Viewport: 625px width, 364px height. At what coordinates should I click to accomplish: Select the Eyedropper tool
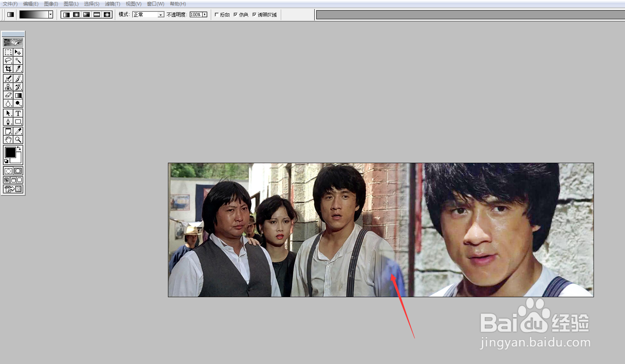(x=18, y=131)
